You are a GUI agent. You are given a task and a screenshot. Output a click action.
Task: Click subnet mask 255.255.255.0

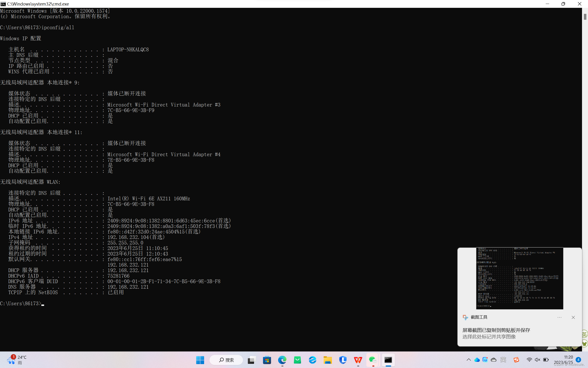[125, 243]
